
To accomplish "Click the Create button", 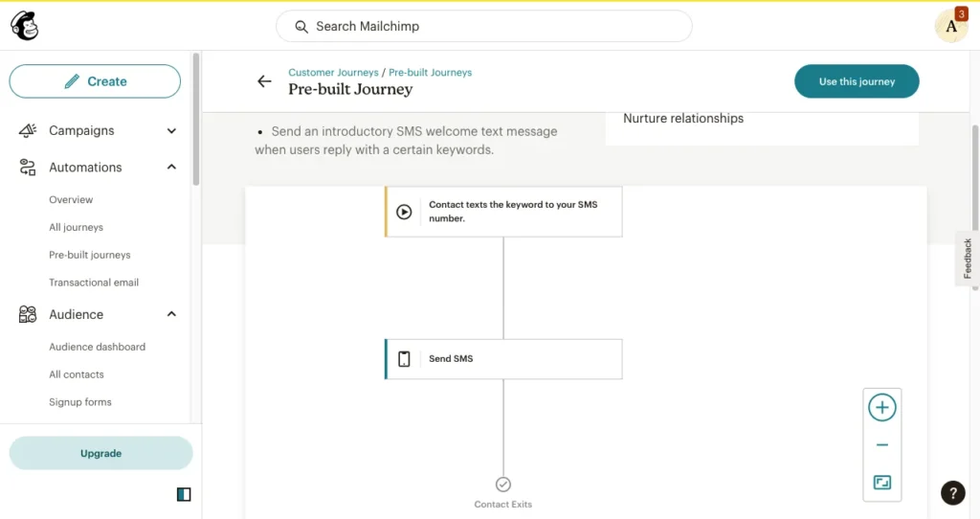I will (x=95, y=81).
